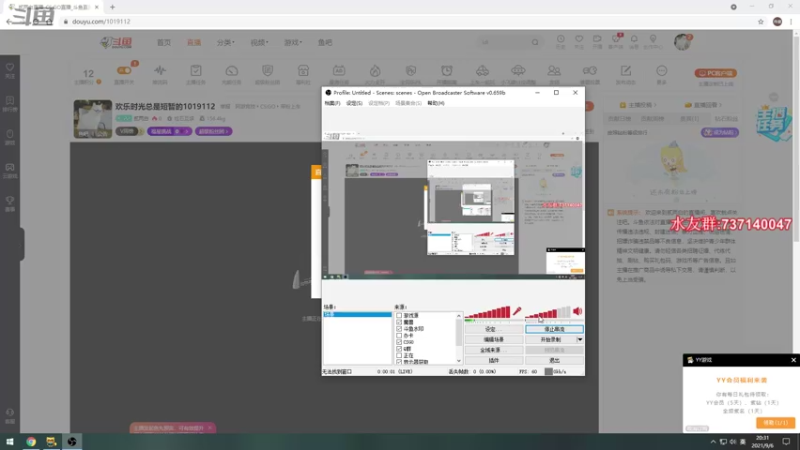The height and width of the screenshot is (450, 800).
Task: Click the AD icon in Douyu streamer toolbar
Action: click(339, 70)
